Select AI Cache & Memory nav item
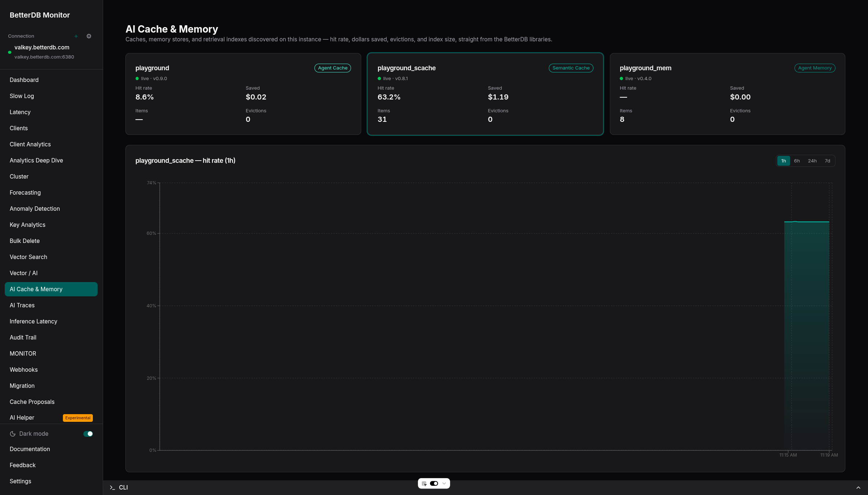 tap(51, 289)
